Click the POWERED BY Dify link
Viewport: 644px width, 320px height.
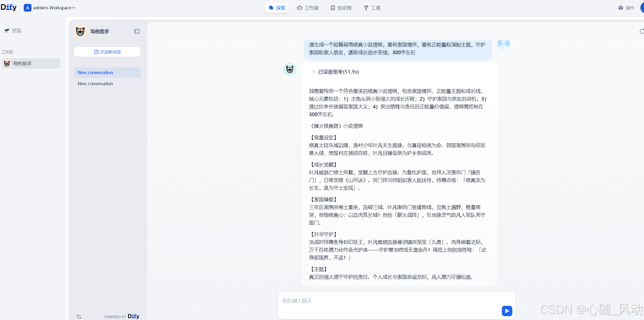(x=122, y=316)
